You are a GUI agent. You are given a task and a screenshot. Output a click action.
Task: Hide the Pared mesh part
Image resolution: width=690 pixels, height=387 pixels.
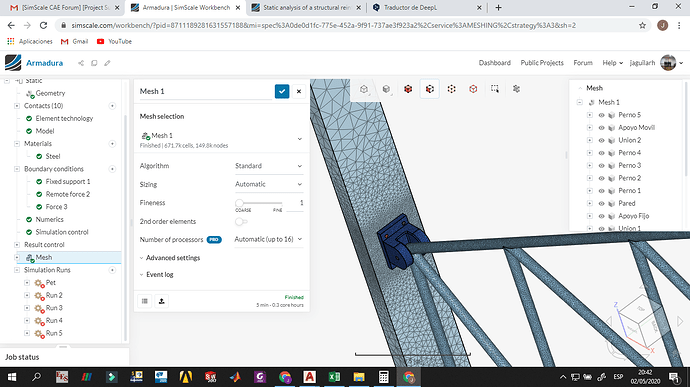[x=601, y=203]
